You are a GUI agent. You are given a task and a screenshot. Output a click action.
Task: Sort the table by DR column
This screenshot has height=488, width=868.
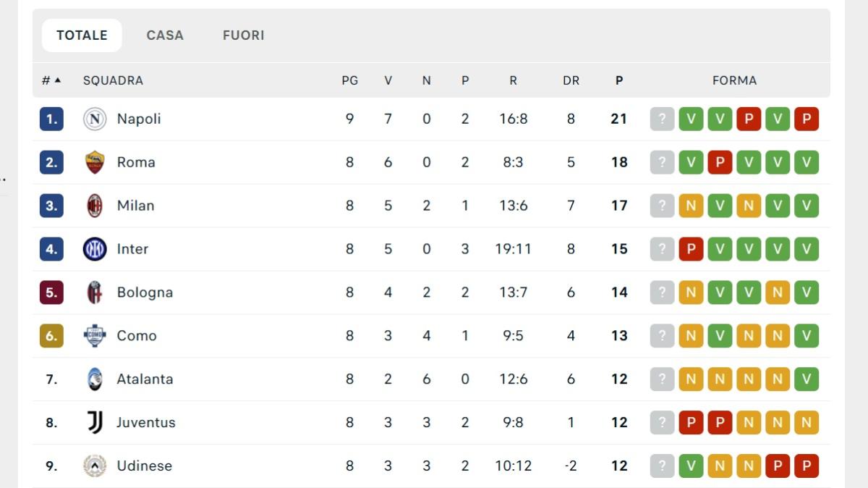coord(571,80)
